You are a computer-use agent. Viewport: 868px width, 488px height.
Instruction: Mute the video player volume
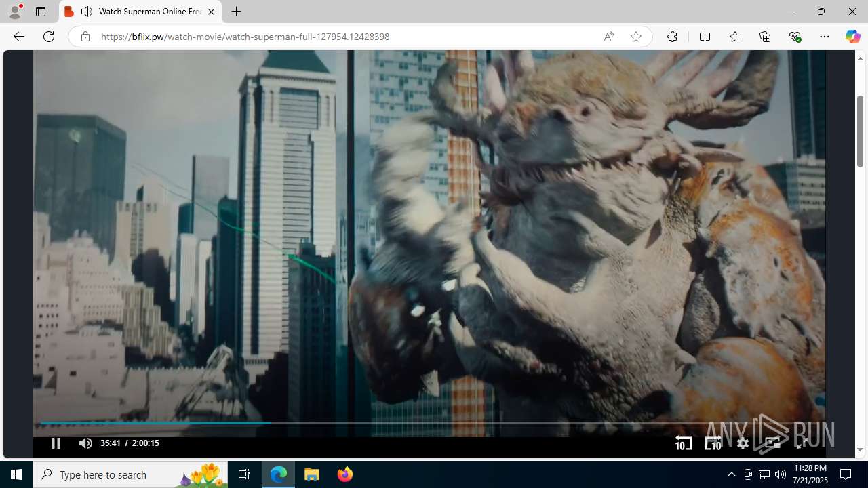[x=85, y=443]
